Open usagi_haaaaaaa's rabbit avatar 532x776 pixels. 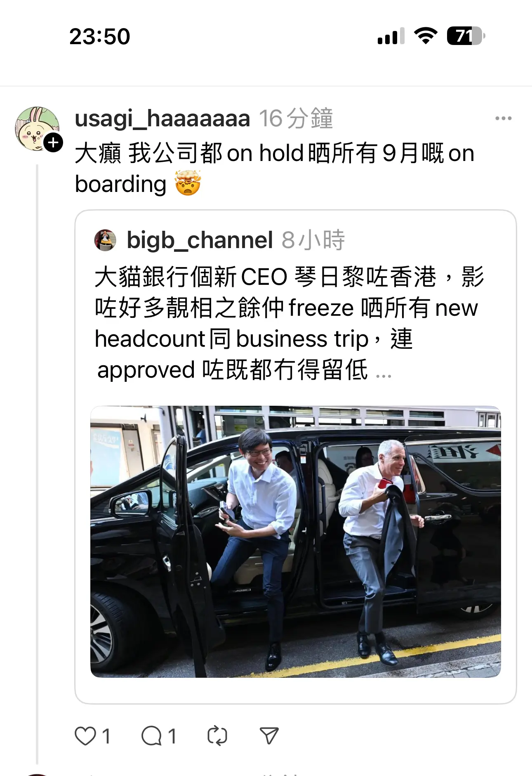(x=37, y=128)
